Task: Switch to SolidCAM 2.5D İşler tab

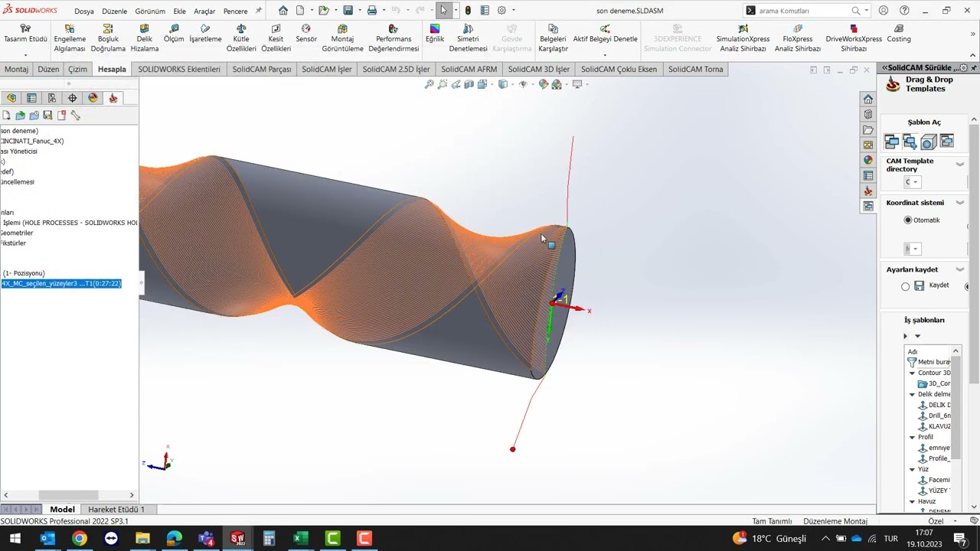Action: tap(396, 69)
